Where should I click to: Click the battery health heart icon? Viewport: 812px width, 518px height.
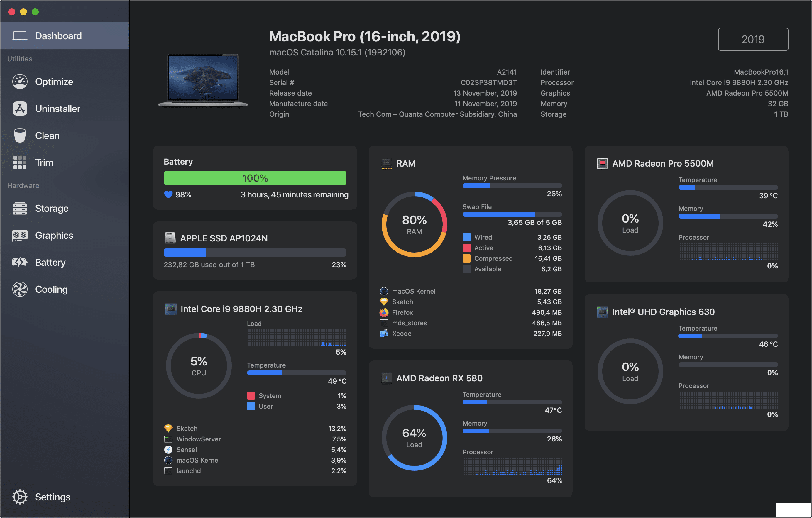[x=168, y=194]
